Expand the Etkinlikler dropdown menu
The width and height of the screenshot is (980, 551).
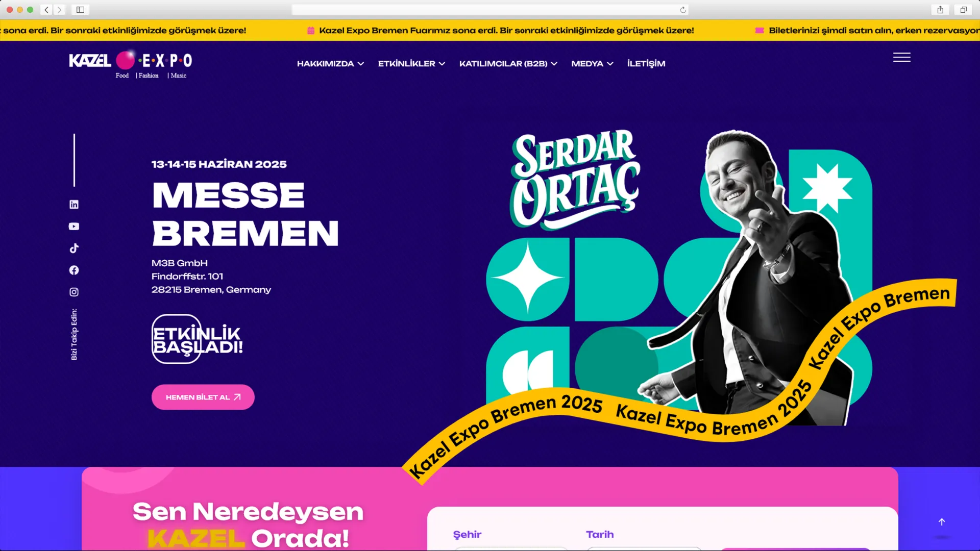[411, 64]
